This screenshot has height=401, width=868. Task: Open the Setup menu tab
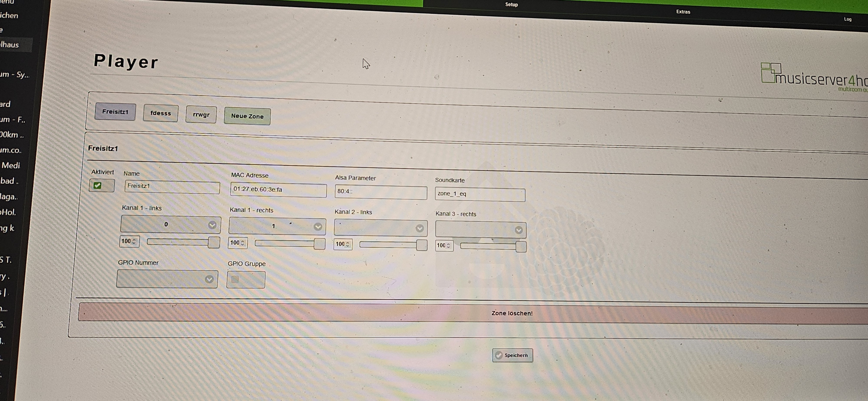[511, 4]
